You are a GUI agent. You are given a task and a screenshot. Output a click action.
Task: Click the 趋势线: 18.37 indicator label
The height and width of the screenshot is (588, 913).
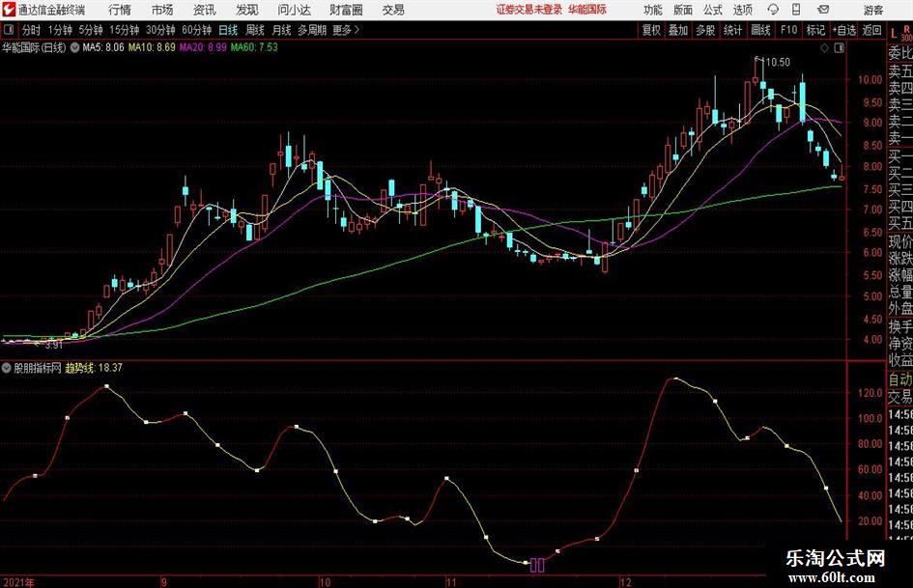coord(93,368)
